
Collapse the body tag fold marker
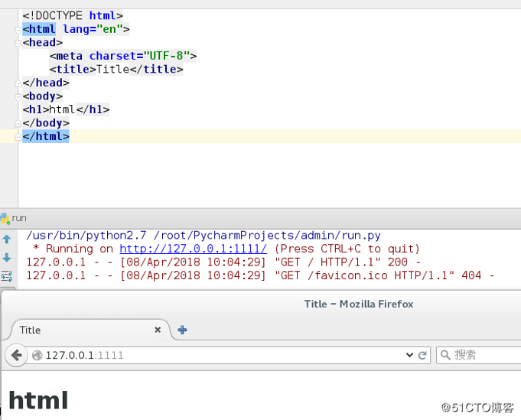pos(18,96)
